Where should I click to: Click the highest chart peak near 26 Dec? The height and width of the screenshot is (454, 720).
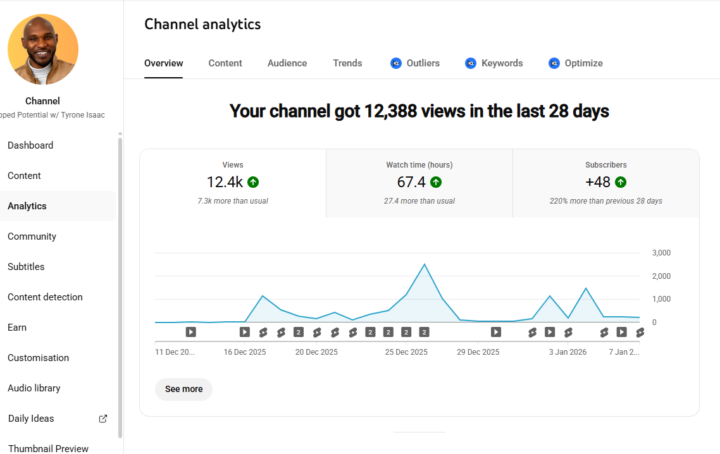(424, 264)
